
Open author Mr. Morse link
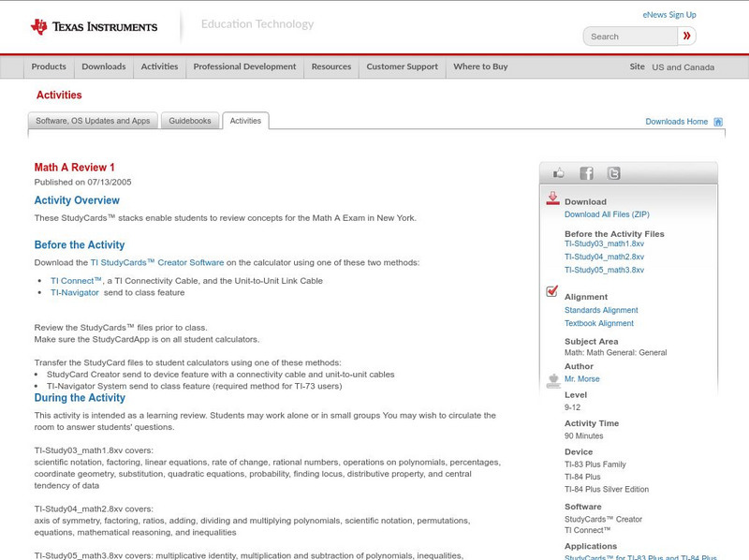pos(581,379)
